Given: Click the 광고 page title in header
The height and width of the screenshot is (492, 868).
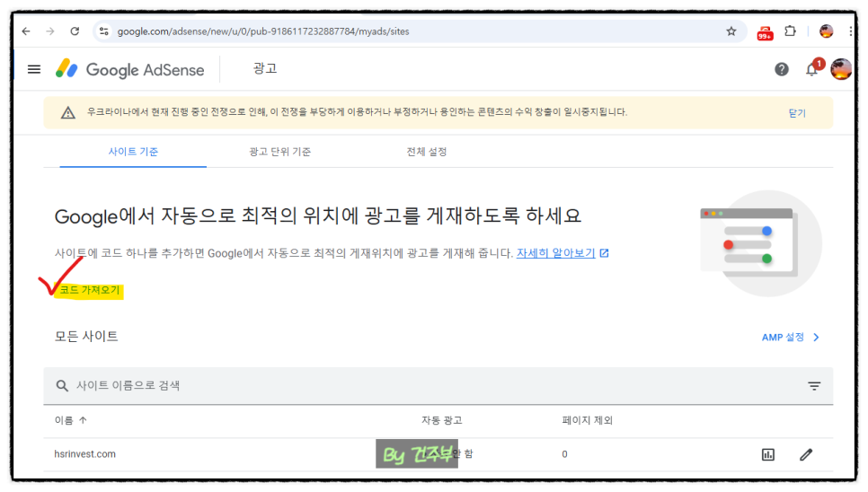Looking at the screenshot, I should click(x=264, y=68).
